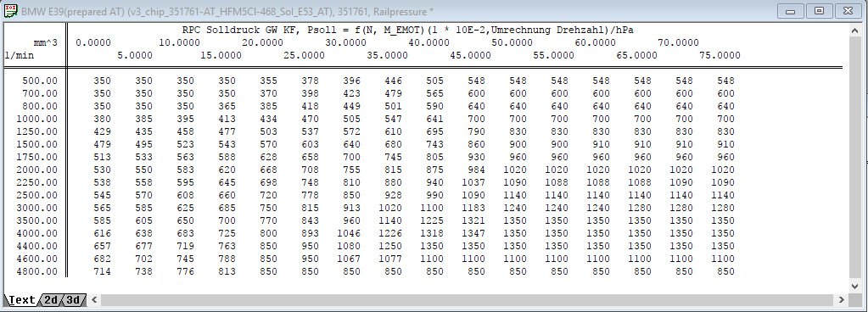Select the 0.0000 column axis value
This screenshot has height=312, width=868.
click(x=93, y=42)
